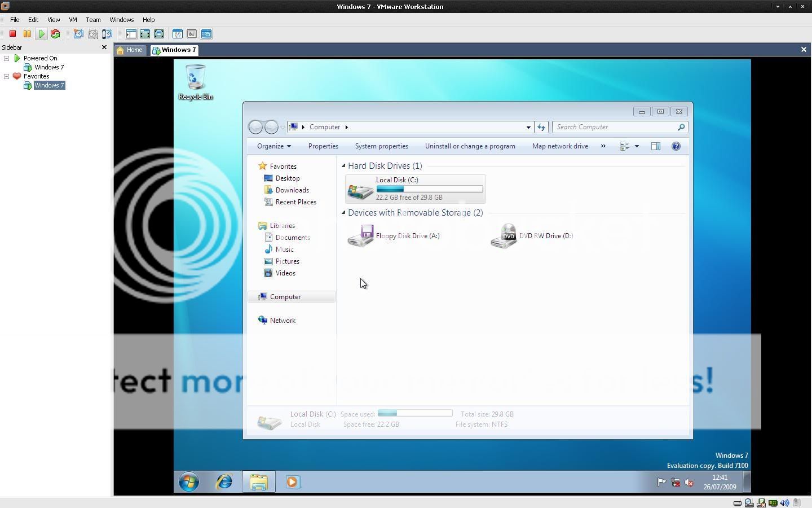Toggle the Explorer preview pane icon
Image resolution: width=812 pixels, height=508 pixels.
click(656, 146)
